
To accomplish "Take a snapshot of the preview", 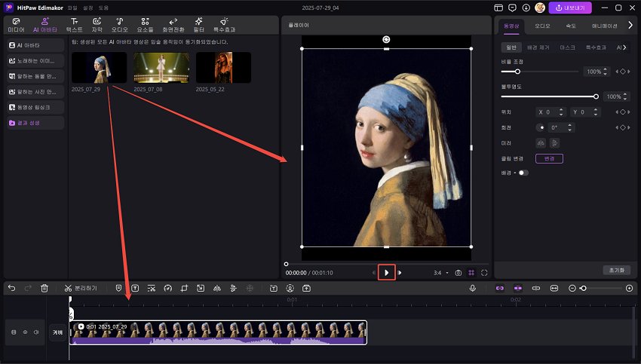I will click(459, 273).
